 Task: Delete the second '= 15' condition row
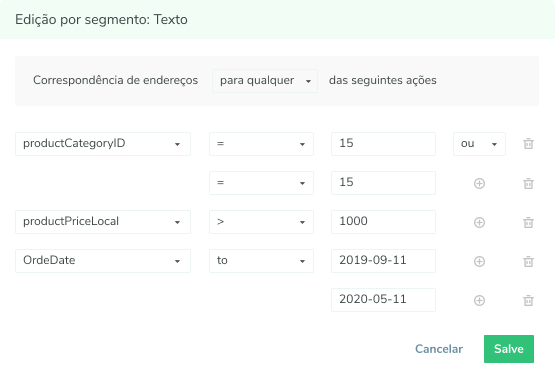[x=528, y=183]
